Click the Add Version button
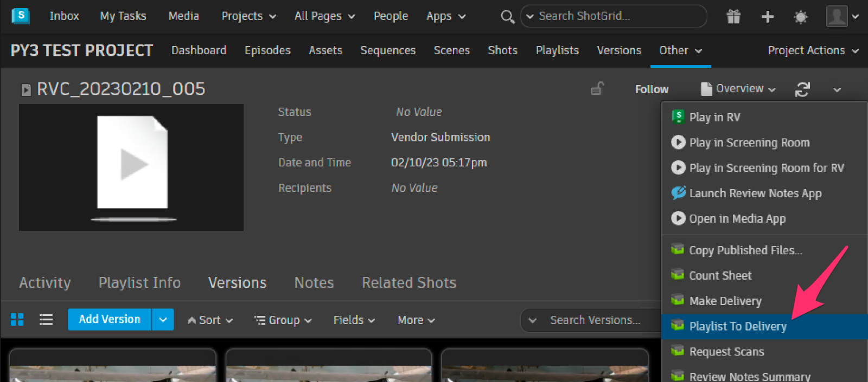This screenshot has width=868, height=382. click(x=110, y=320)
